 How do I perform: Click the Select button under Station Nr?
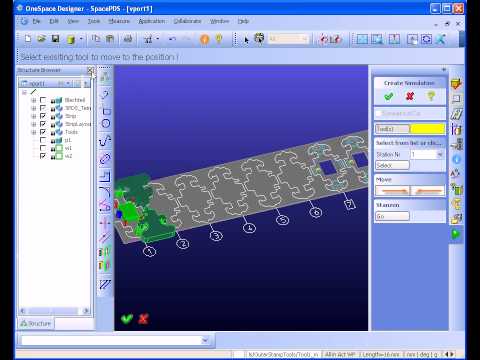392,165
